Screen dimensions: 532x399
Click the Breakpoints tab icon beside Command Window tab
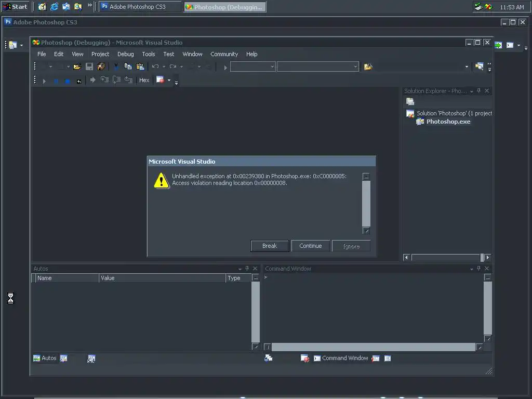point(304,358)
